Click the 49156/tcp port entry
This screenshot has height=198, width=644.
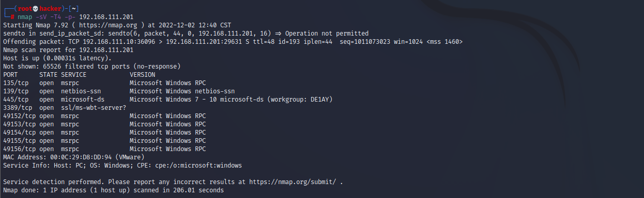(20, 148)
